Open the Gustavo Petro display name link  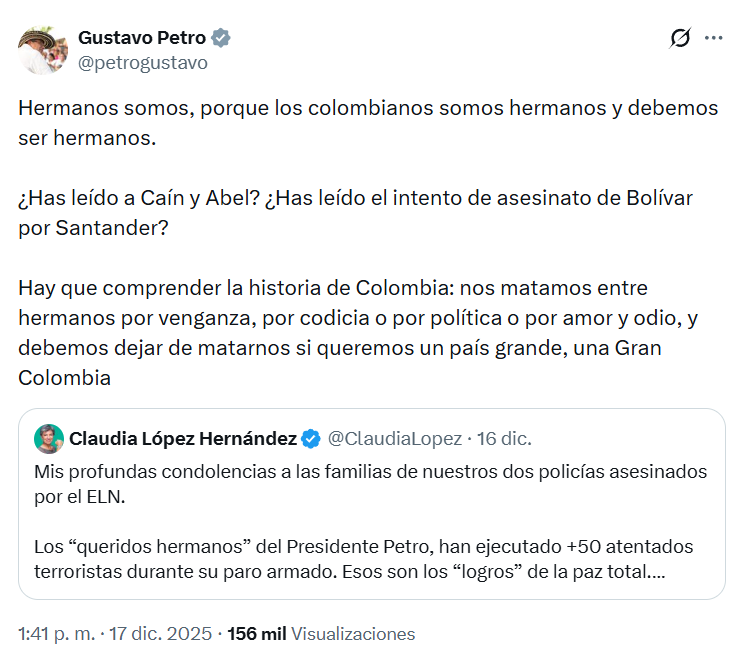pos(141,39)
